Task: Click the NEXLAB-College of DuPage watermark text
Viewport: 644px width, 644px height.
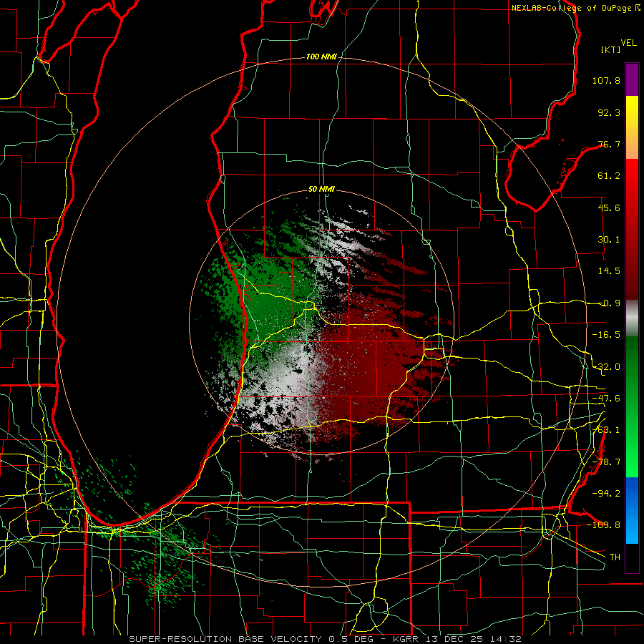Action: [x=571, y=8]
